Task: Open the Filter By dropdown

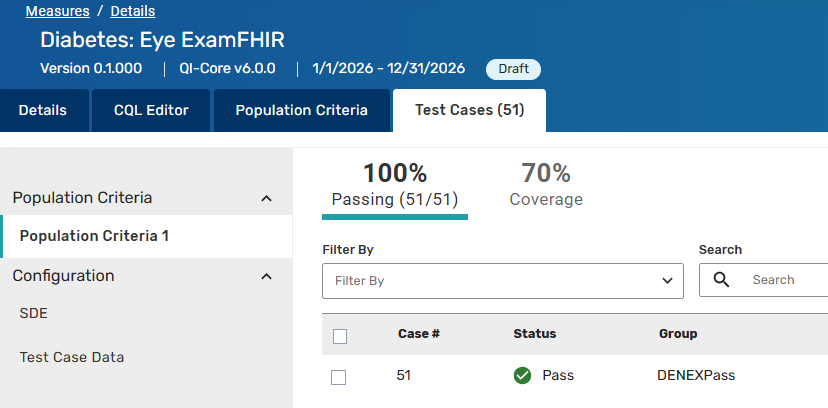Action: [x=503, y=281]
